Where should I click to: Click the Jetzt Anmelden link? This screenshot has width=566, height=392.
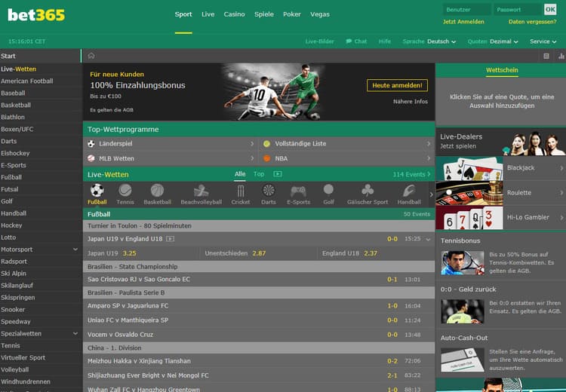(x=463, y=22)
